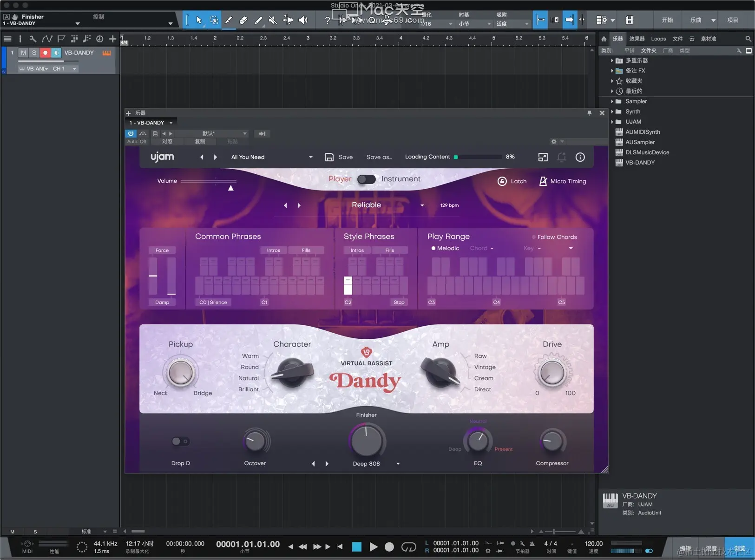Click the 对照 compare button
This screenshot has width=755, height=560.
point(167,142)
